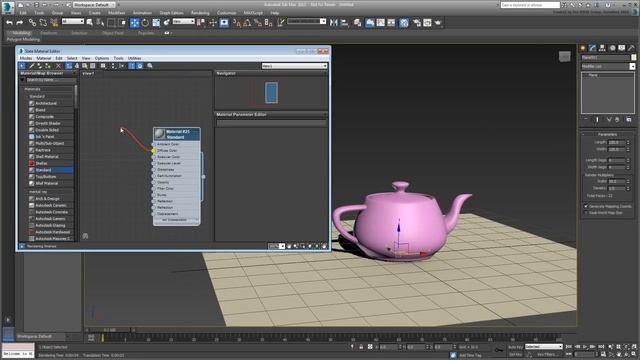Image resolution: width=640 pixels, height=360 pixels.
Task: Open the Utilities menu in Slate editor
Action: [x=134, y=58]
